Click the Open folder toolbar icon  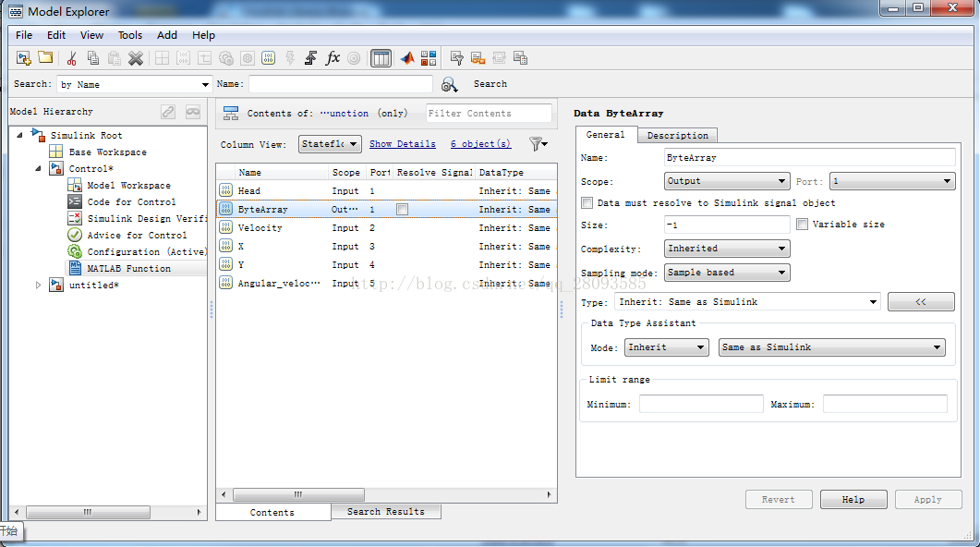click(x=45, y=57)
